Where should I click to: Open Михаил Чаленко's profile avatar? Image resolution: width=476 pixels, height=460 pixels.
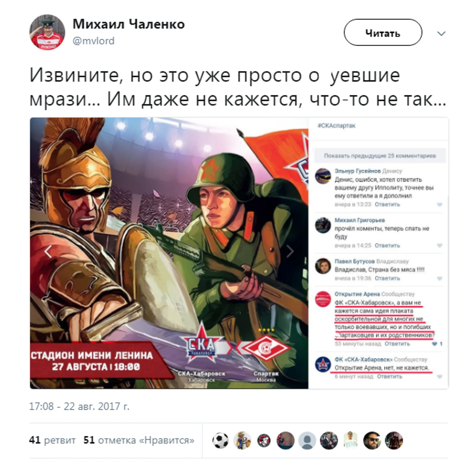pos(47,32)
